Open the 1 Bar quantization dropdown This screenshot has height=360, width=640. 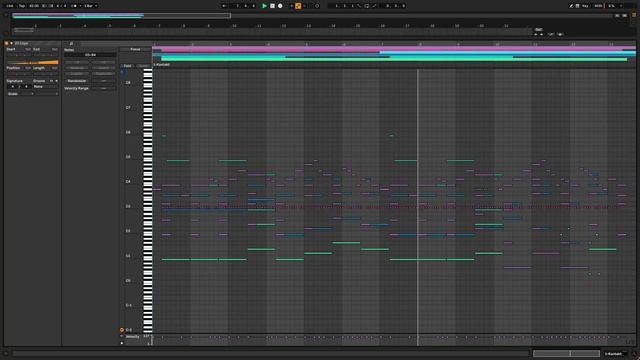click(x=90, y=6)
